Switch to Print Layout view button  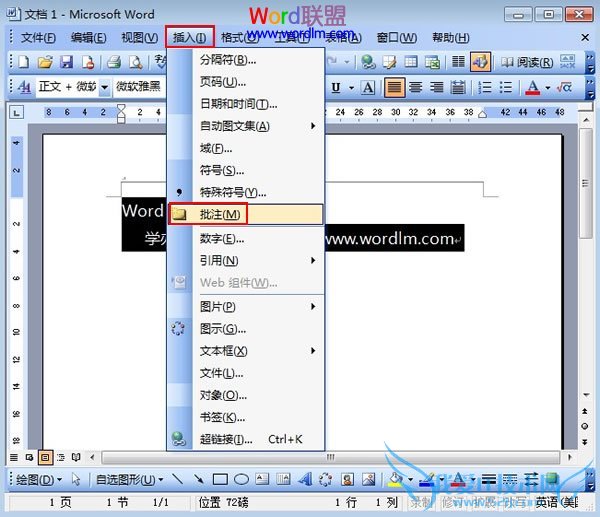(x=45, y=457)
